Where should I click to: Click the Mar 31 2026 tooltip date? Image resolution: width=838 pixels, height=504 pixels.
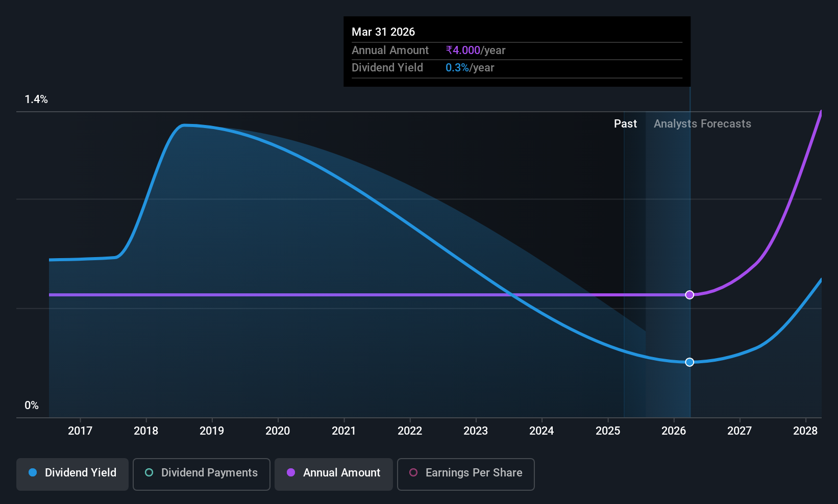click(383, 32)
